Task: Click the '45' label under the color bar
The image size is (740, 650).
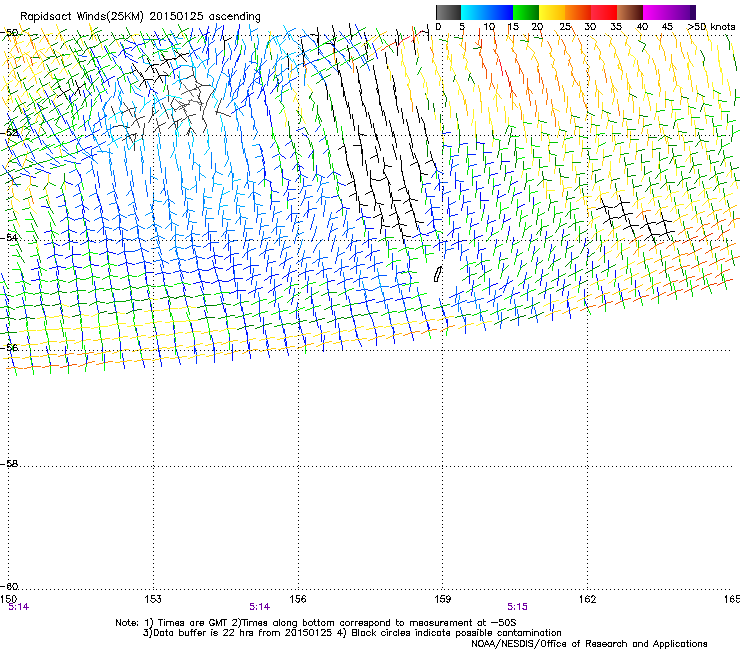Action: [x=667, y=26]
